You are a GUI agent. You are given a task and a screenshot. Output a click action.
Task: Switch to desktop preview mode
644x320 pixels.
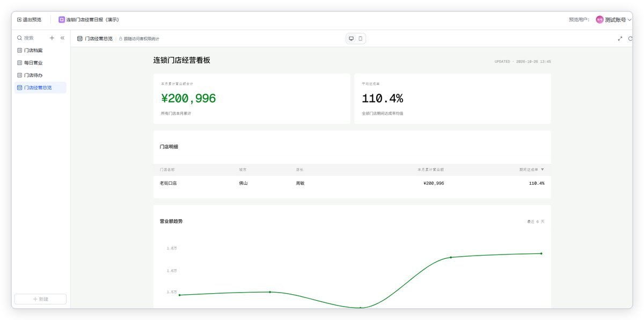pyautogui.click(x=352, y=38)
